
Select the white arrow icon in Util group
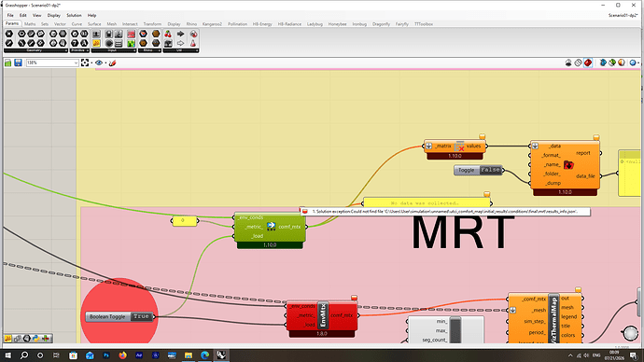[x=181, y=43]
